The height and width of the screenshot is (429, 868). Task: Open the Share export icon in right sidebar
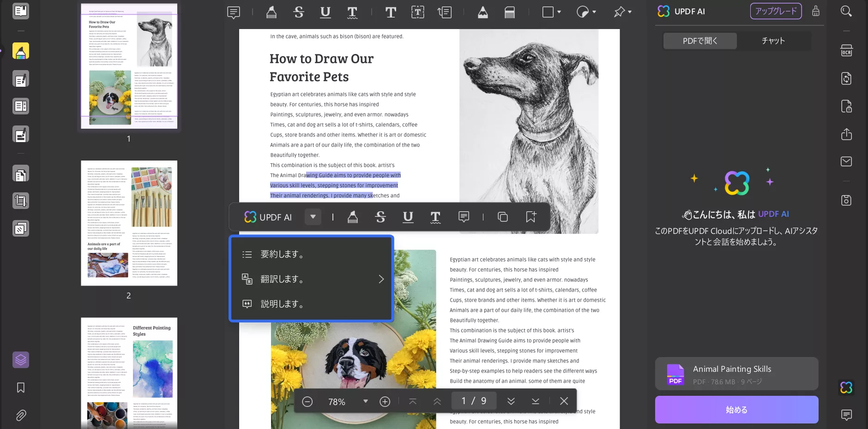click(846, 134)
